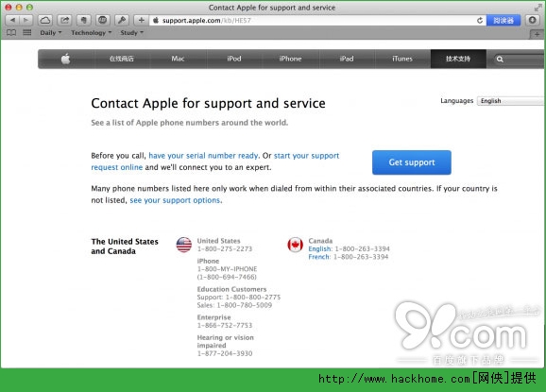This screenshot has width=546, height=392.
Task: Reload the page using the refresh arrow
Action: [480, 21]
